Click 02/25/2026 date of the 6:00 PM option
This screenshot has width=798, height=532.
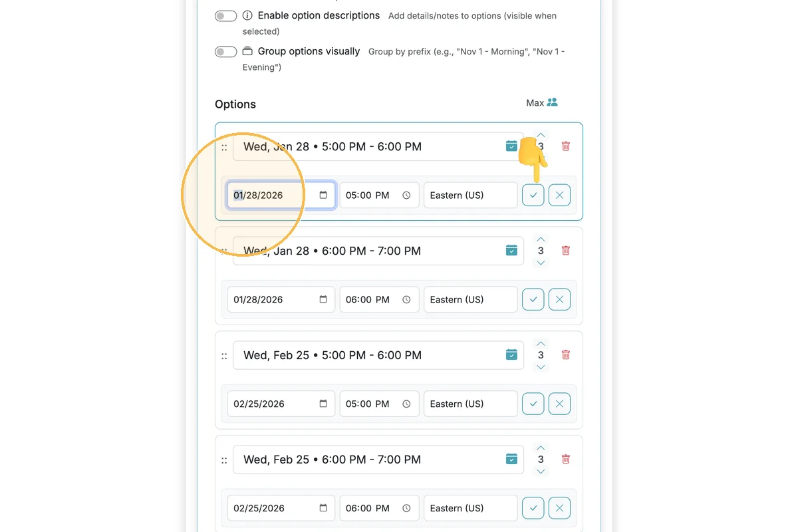click(281, 509)
